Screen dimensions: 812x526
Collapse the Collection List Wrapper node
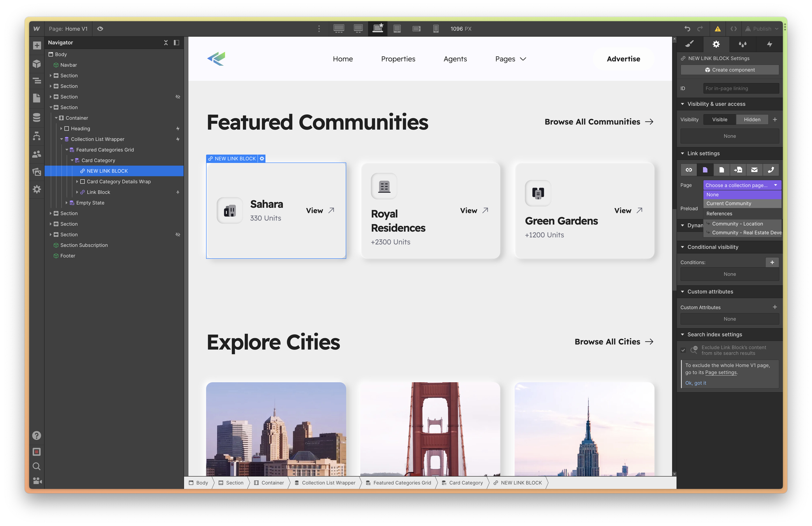point(61,139)
